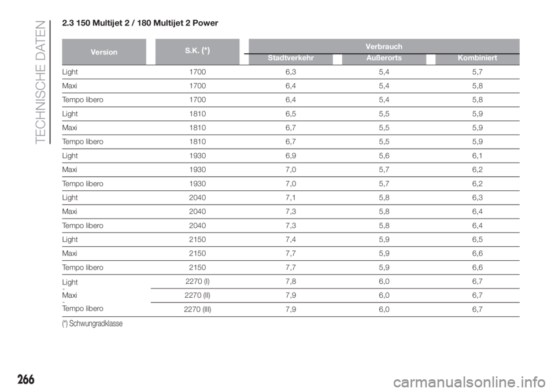
Task: Click the '2270 (II)' flywheel class cell
Action: click(198, 295)
